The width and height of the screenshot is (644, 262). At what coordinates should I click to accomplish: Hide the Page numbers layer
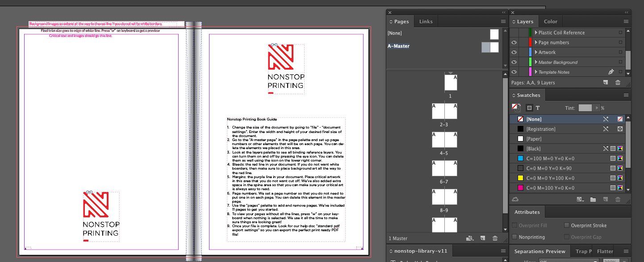pos(514,42)
